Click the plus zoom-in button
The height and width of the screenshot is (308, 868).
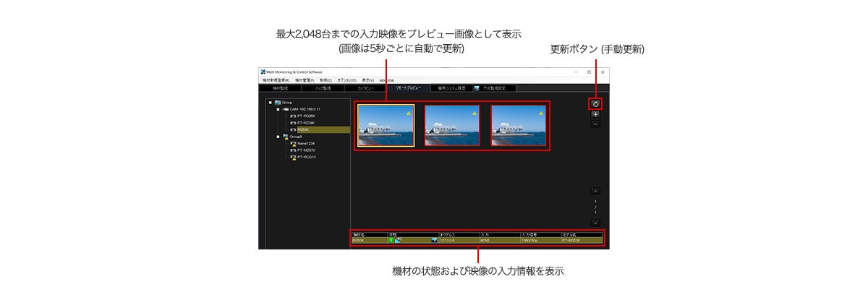595,115
